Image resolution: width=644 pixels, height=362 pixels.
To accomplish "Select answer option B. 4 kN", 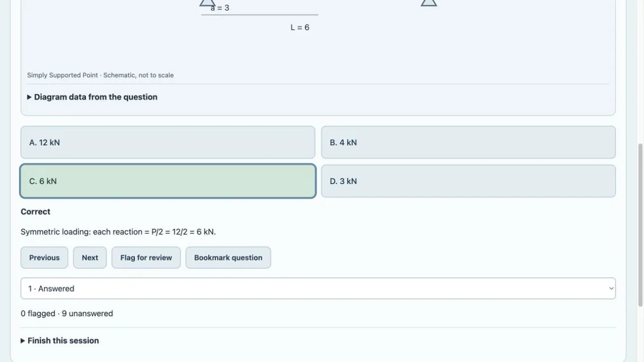I will (468, 143).
